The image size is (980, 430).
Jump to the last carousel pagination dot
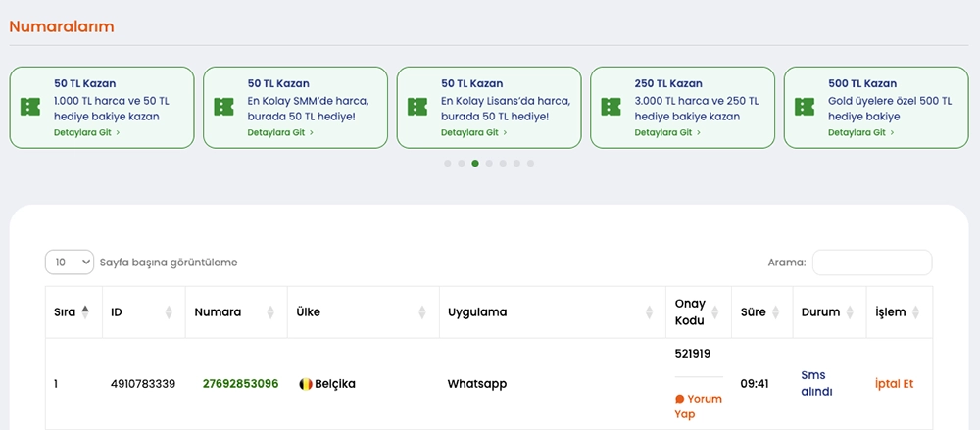(531, 164)
